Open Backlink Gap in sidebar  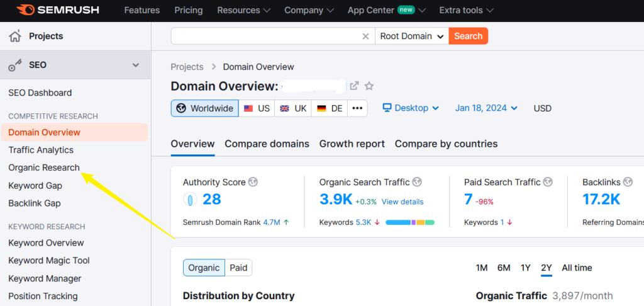[x=35, y=203]
